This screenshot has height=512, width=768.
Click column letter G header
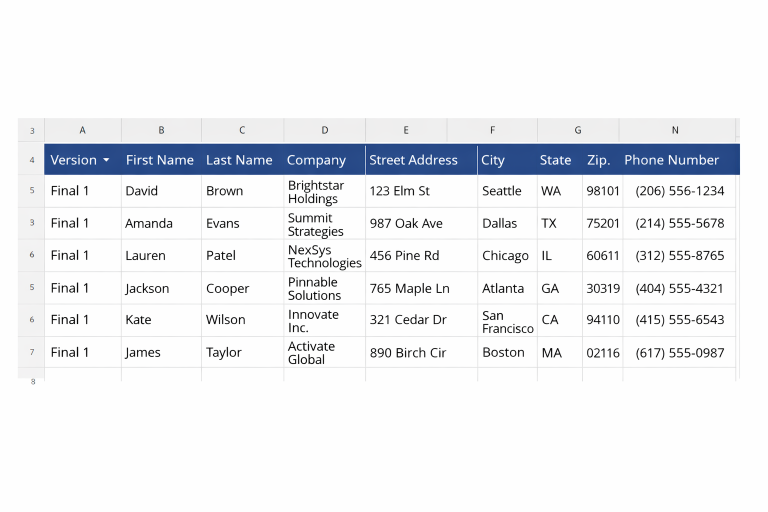click(x=578, y=130)
